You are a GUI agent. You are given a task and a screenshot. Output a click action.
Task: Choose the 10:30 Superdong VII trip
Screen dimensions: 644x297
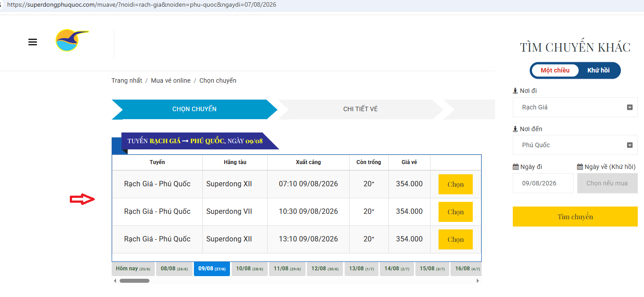(x=455, y=212)
